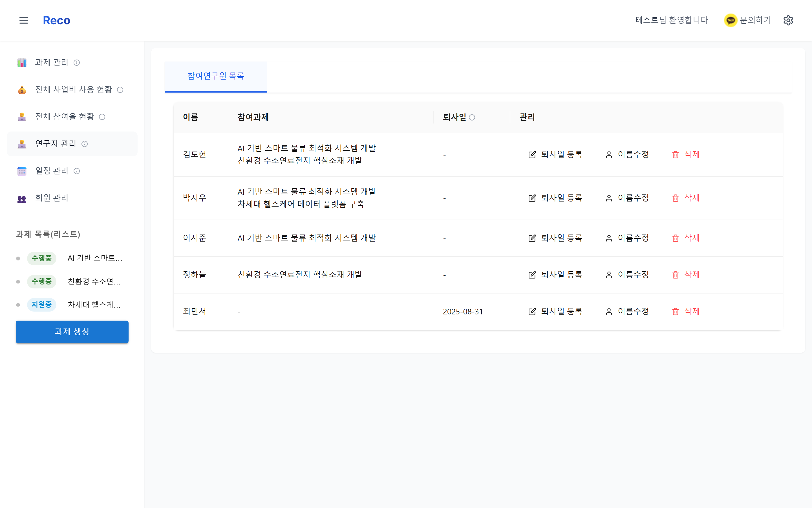The width and height of the screenshot is (812, 508).
Task: Show info icon next to 전체 사업비 사용 현황
Action: tap(120, 90)
